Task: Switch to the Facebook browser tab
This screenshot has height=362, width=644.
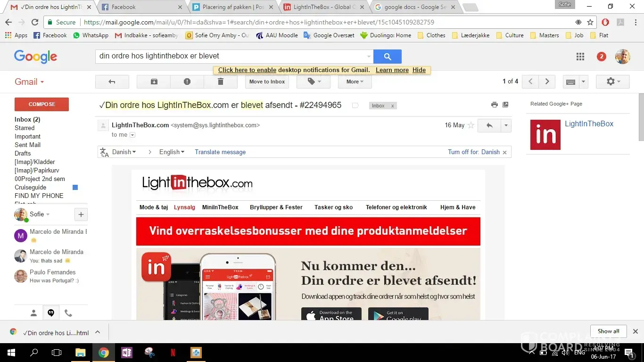Action: coord(141,7)
